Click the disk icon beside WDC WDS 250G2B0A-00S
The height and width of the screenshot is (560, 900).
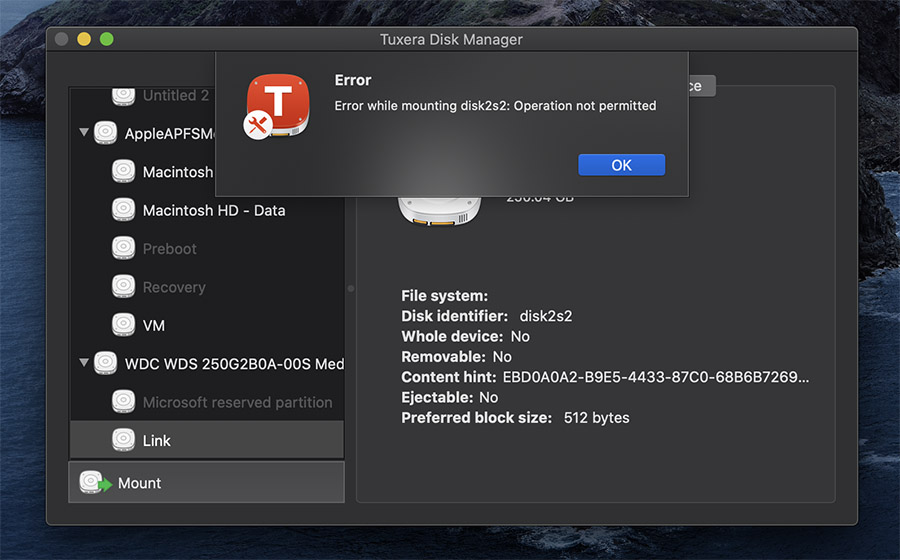[x=106, y=363]
